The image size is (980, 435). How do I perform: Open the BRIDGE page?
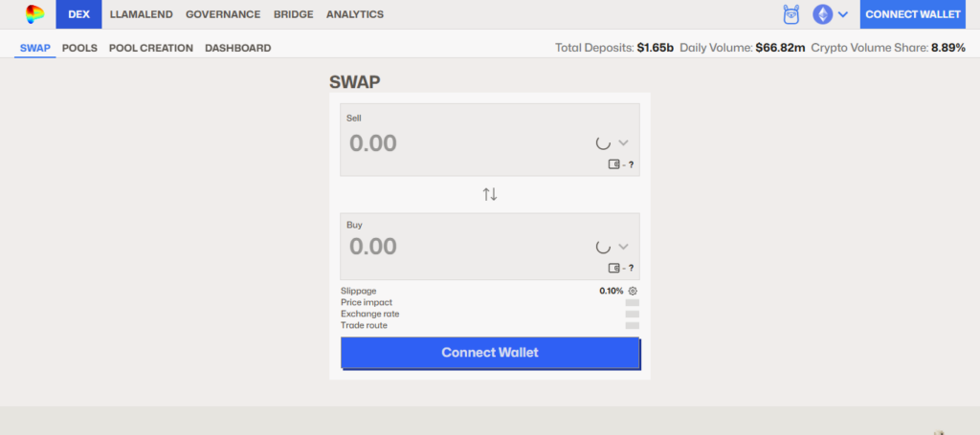(x=293, y=14)
